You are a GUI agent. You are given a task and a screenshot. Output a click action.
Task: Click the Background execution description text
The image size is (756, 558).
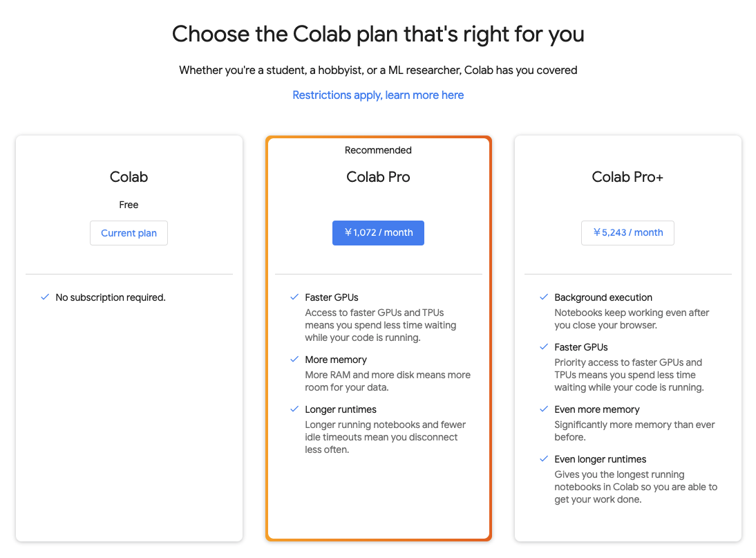point(631,319)
